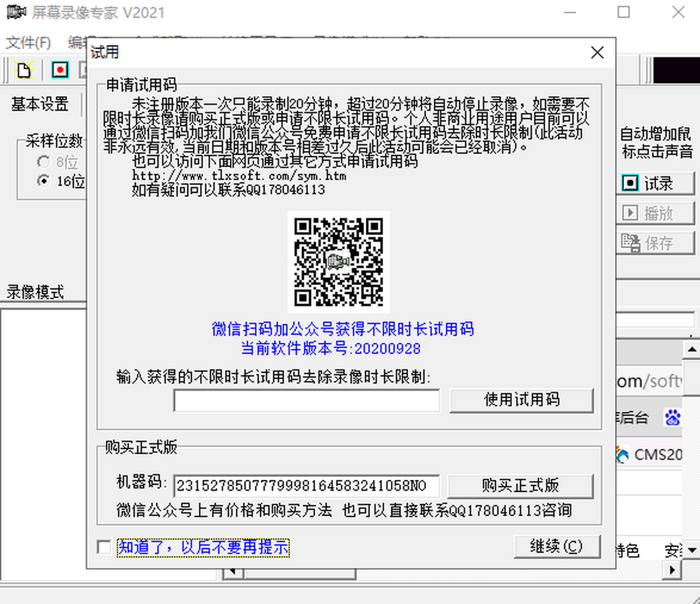Open the 文件(F) menu
The height and width of the screenshot is (604, 700).
point(28,43)
